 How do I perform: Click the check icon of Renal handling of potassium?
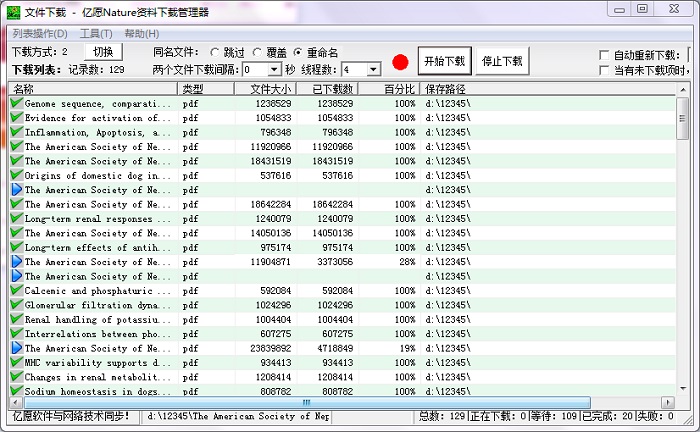click(x=17, y=319)
